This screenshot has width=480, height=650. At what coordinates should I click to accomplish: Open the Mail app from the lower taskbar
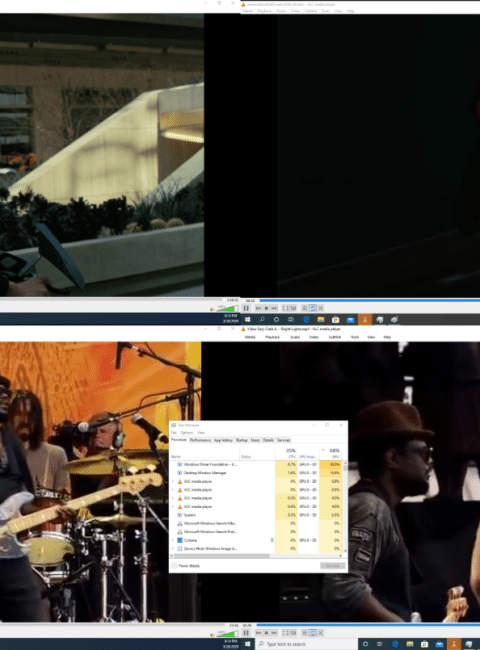point(439,644)
